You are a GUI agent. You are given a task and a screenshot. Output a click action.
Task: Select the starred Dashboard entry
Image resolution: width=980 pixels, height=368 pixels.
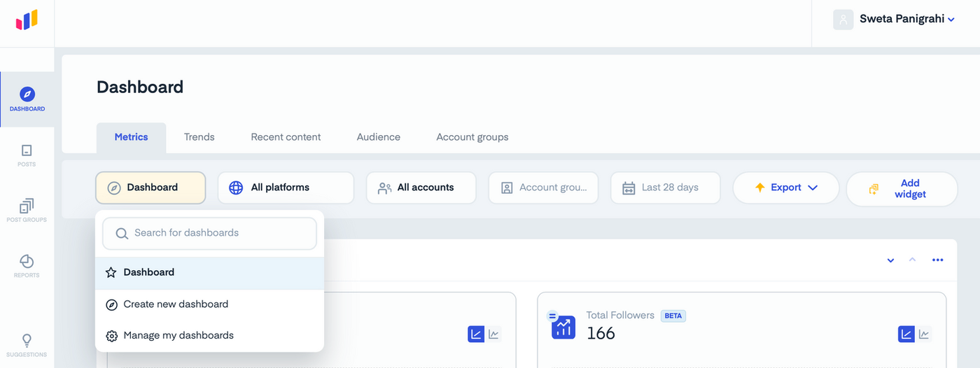tap(209, 273)
